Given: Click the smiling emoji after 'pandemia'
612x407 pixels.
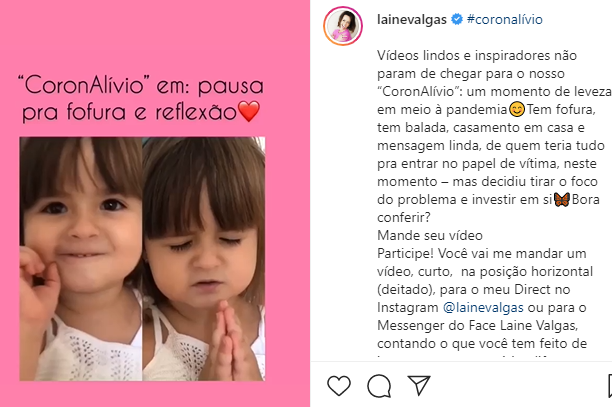Looking at the screenshot, I should coord(517,109).
